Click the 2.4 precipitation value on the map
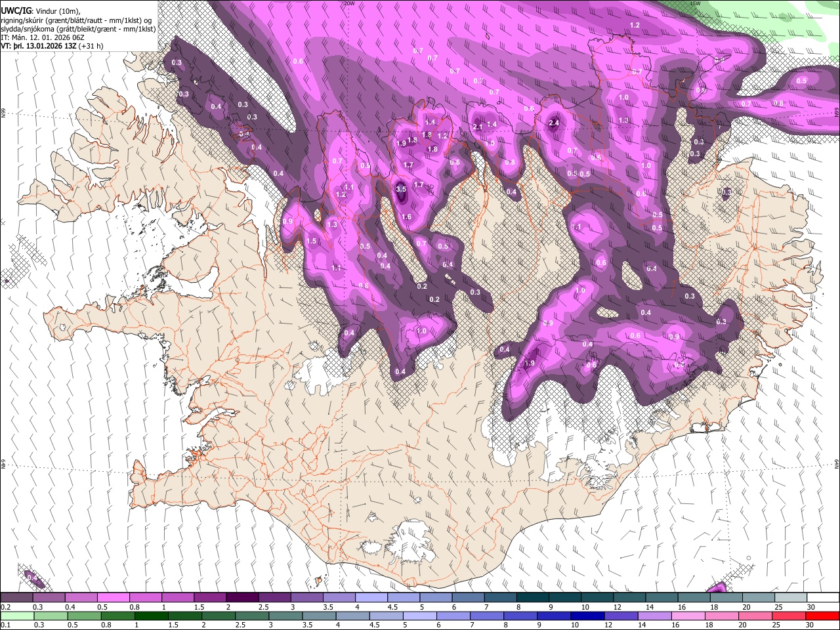Viewport: 840px width, 630px height. click(554, 123)
